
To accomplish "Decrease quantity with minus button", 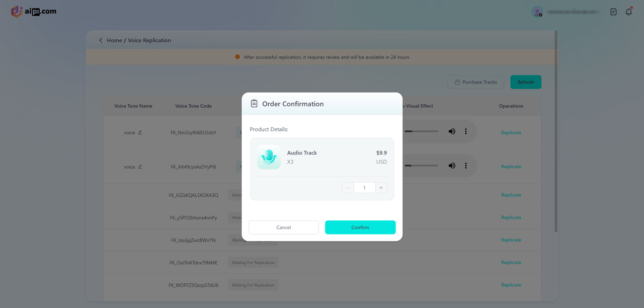I will click(348, 188).
